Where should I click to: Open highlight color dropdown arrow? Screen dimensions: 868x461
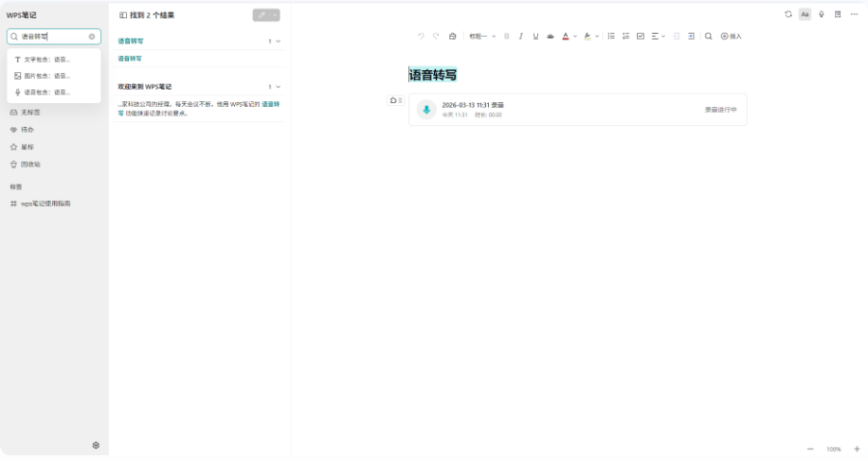point(597,37)
